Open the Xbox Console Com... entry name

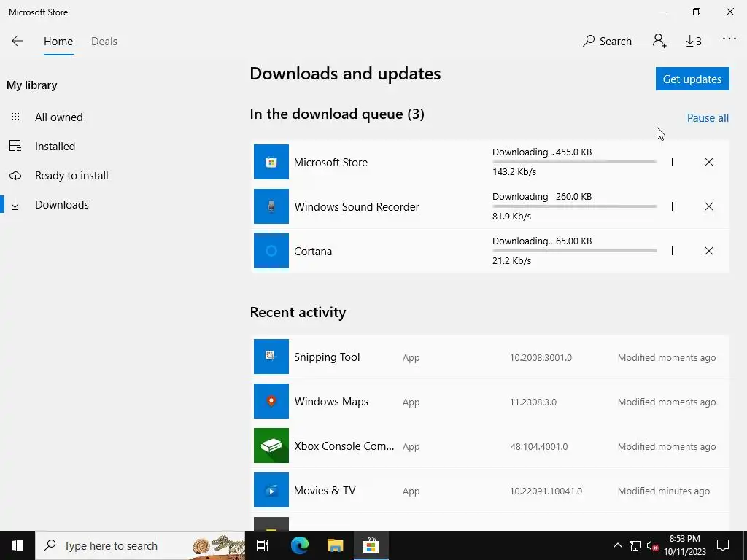[344, 446]
